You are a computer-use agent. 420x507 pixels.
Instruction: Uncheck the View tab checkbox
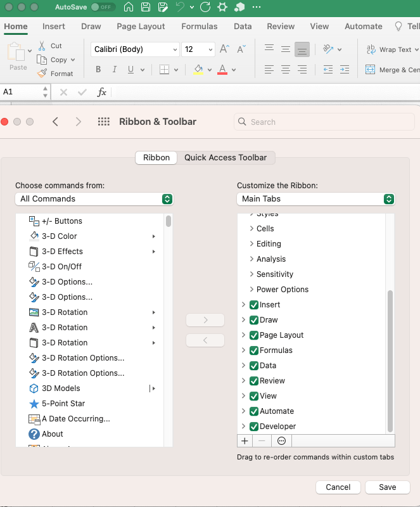pos(254,395)
